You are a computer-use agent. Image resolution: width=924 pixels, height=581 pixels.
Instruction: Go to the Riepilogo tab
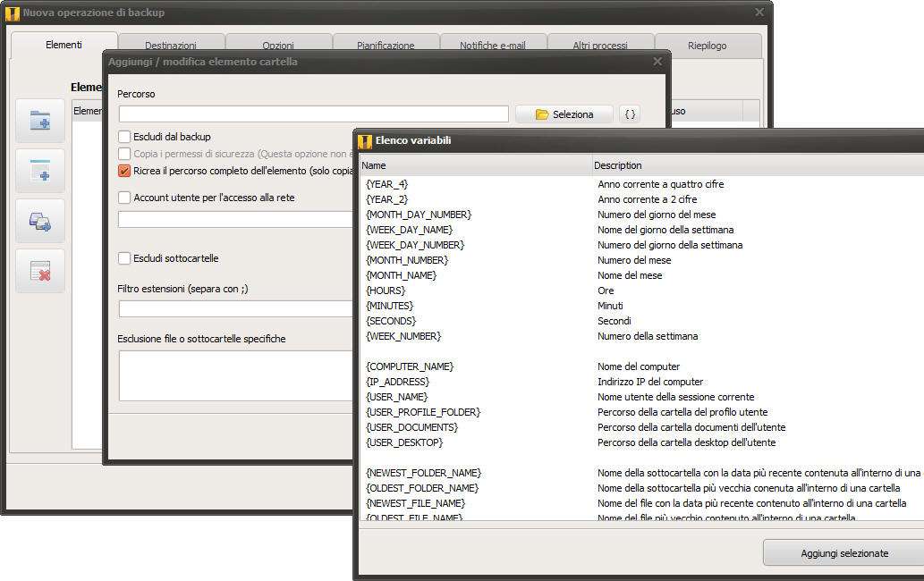click(708, 46)
